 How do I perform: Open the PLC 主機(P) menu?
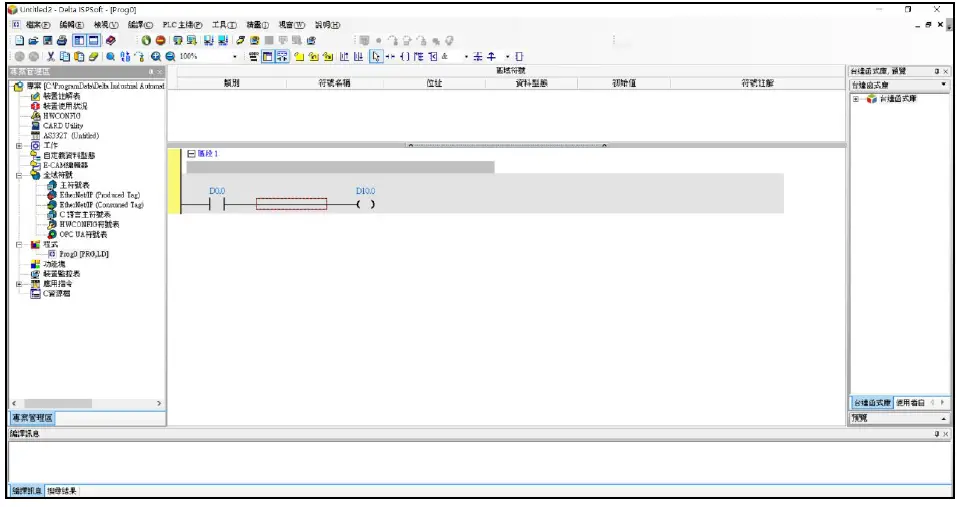coord(182,25)
